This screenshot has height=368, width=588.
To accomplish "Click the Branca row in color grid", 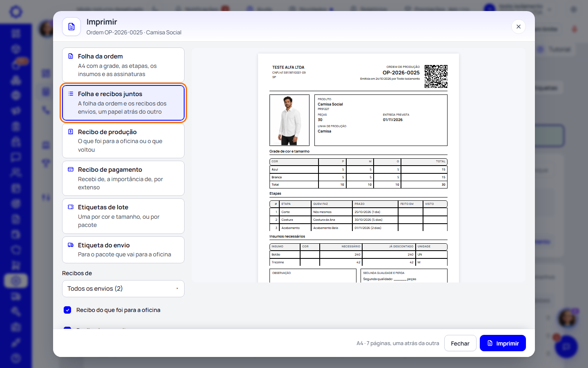I will point(358,177).
